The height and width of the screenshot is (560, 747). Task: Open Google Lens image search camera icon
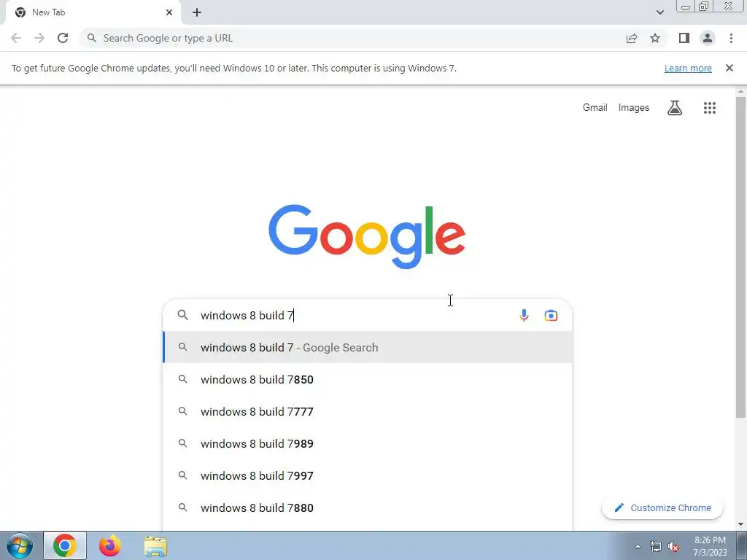click(551, 316)
